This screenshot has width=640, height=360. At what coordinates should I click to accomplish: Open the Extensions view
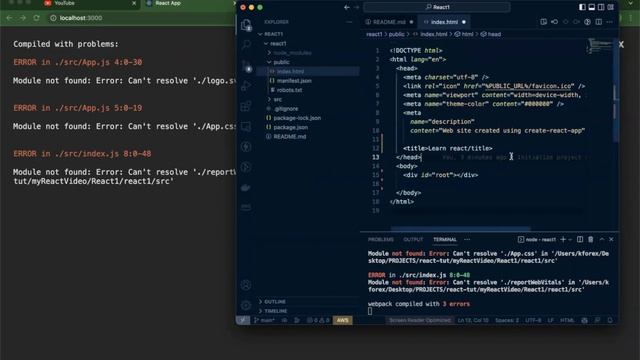(246, 106)
